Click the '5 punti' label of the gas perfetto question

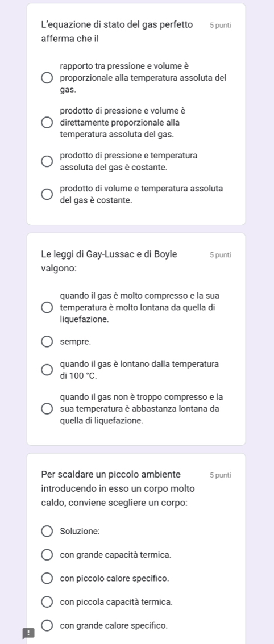coord(221,26)
